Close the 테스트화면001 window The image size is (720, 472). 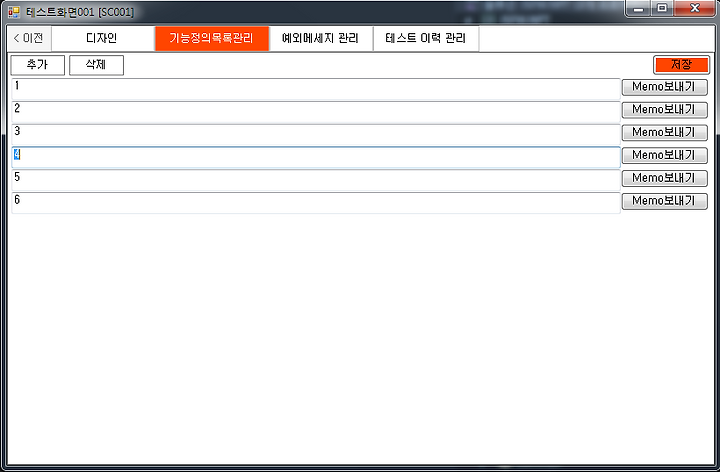click(x=695, y=8)
